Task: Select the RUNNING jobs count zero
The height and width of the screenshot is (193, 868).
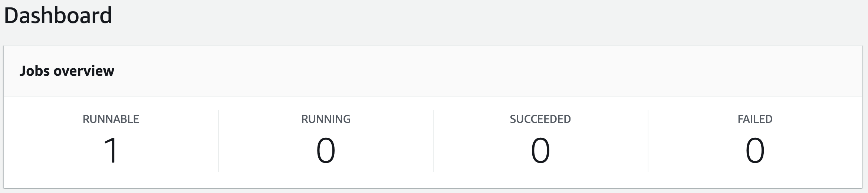Action: [326, 150]
